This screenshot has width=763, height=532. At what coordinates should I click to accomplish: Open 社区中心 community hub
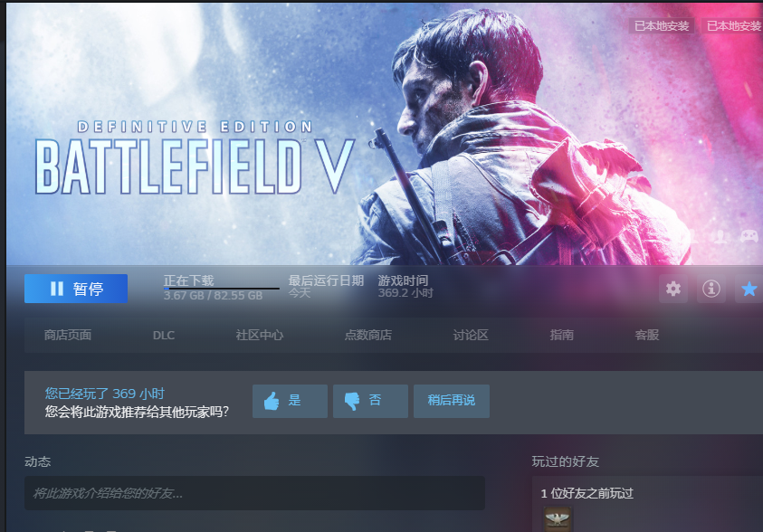(x=260, y=335)
